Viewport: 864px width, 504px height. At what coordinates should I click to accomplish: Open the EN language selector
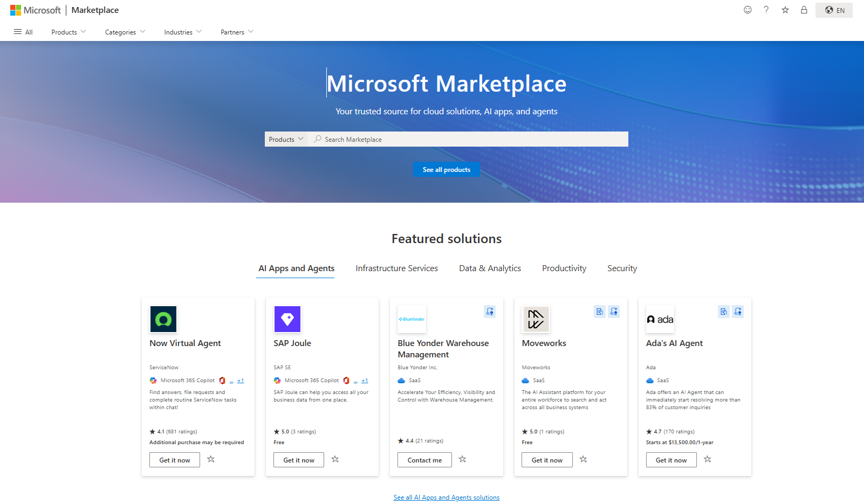(834, 10)
